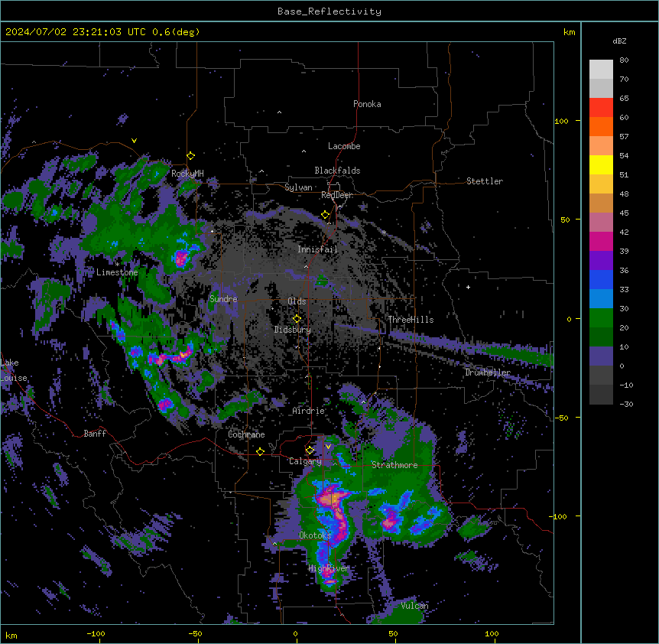Click the 80 value on the dBZ scale
659x644 pixels.
point(624,60)
